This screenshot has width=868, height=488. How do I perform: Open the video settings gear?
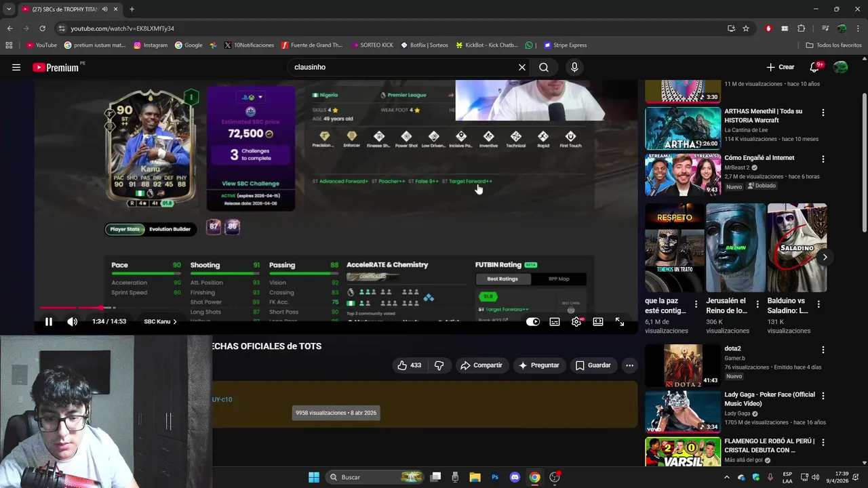(576, 322)
